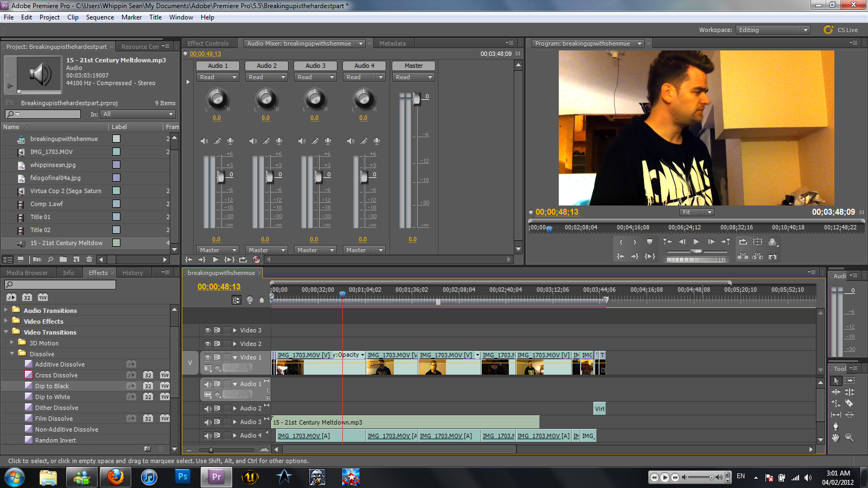The height and width of the screenshot is (488, 868).
Task: Open Firefox from the Windows taskbar
Action: click(x=116, y=477)
